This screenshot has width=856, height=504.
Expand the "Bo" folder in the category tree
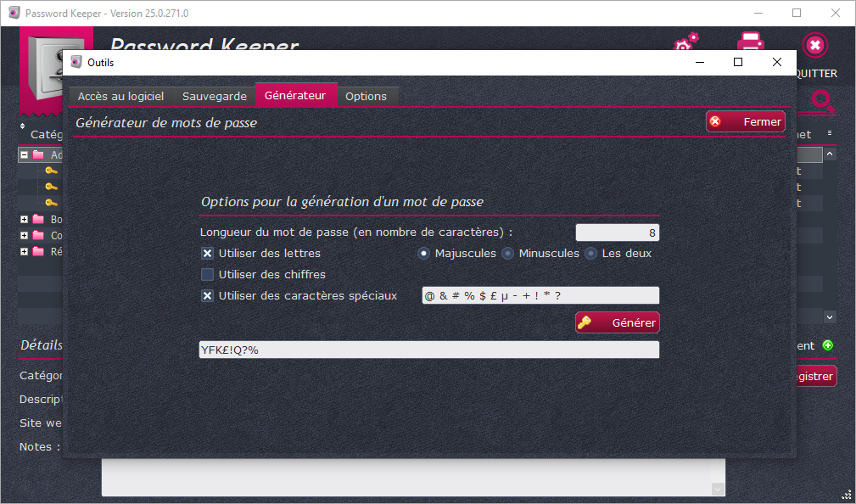24,219
